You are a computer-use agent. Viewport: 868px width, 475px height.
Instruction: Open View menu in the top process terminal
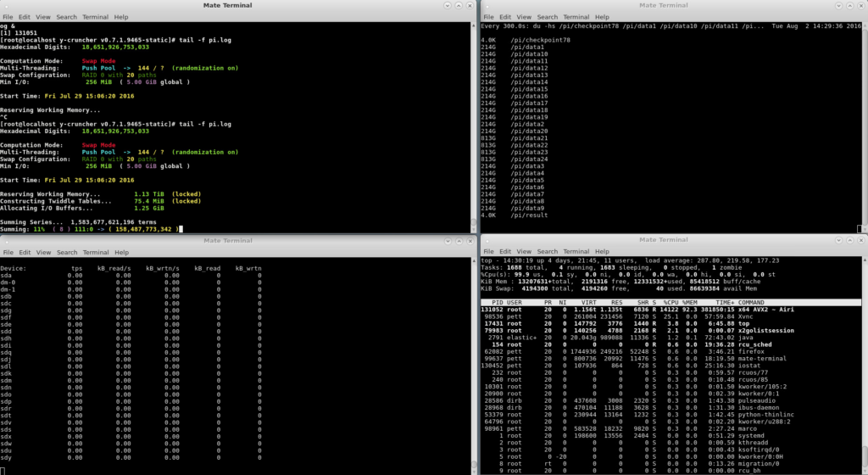click(524, 251)
